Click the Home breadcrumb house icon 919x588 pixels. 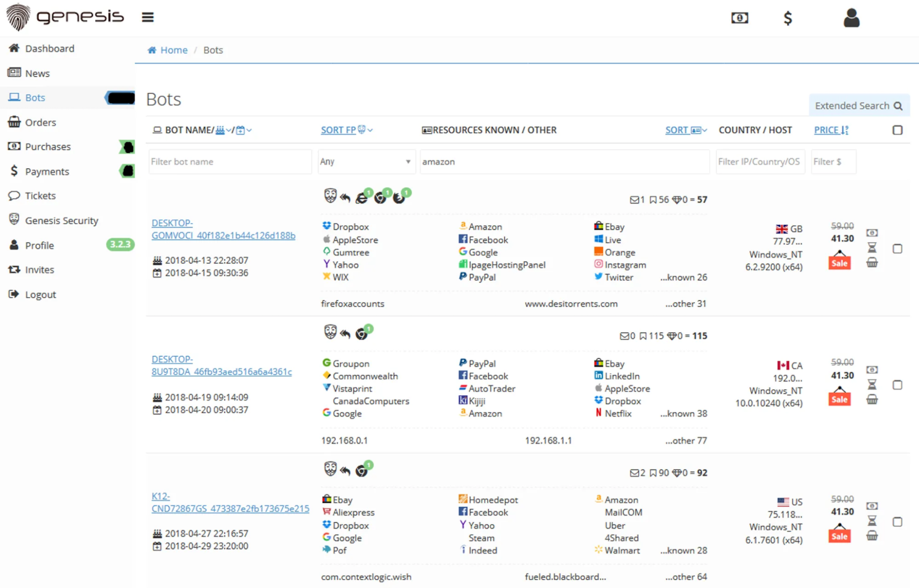(x=152, y=50)
